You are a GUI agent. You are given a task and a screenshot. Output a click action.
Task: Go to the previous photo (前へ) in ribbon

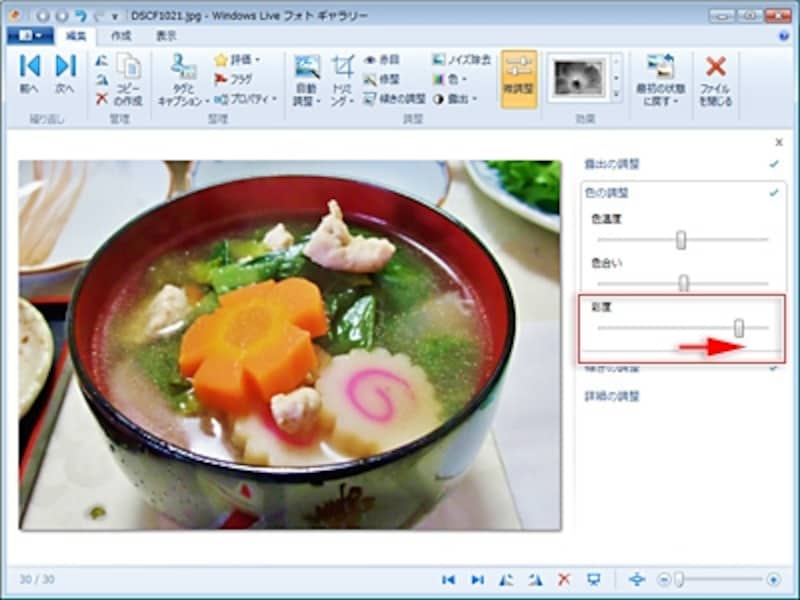pyautogui.click(x=30, y=74)
